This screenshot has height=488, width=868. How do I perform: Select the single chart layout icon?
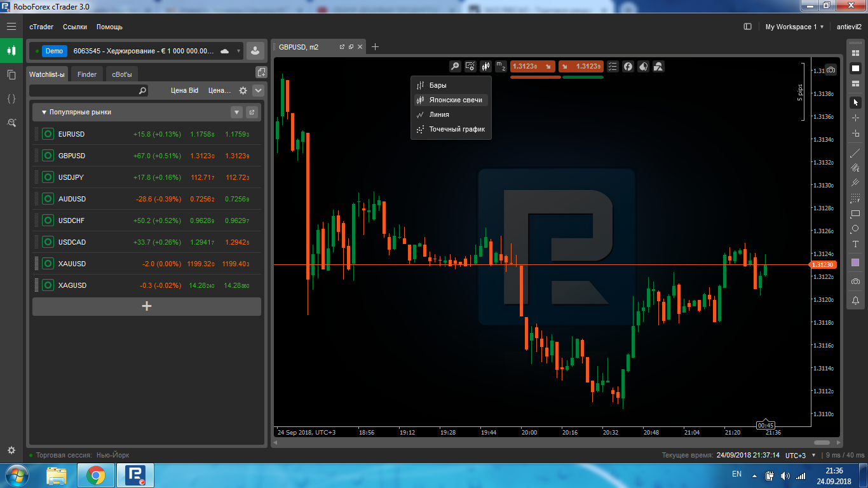855,68
